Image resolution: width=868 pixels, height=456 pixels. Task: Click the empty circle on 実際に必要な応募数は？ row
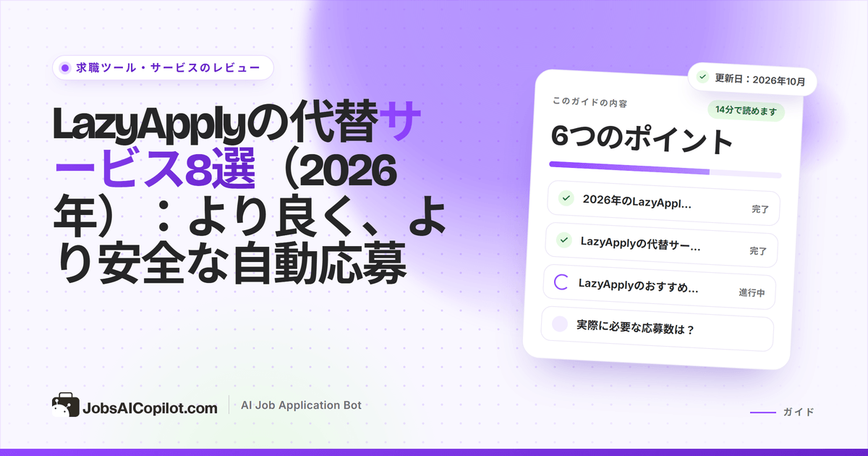(560, 324)
